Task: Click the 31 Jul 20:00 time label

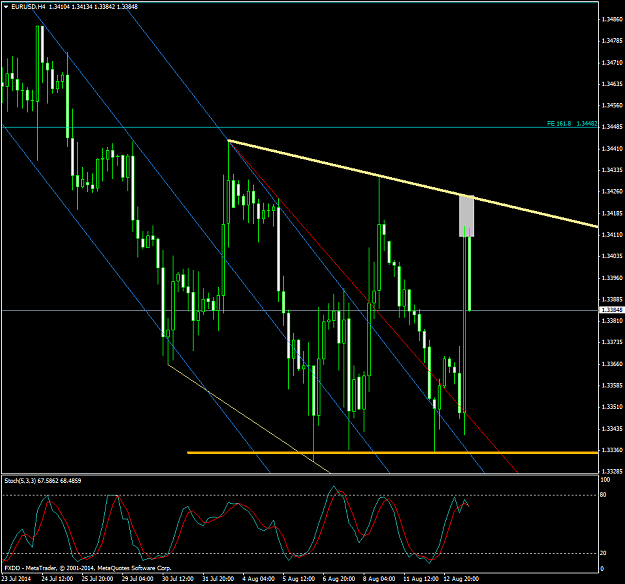Action: coord(218,578)
